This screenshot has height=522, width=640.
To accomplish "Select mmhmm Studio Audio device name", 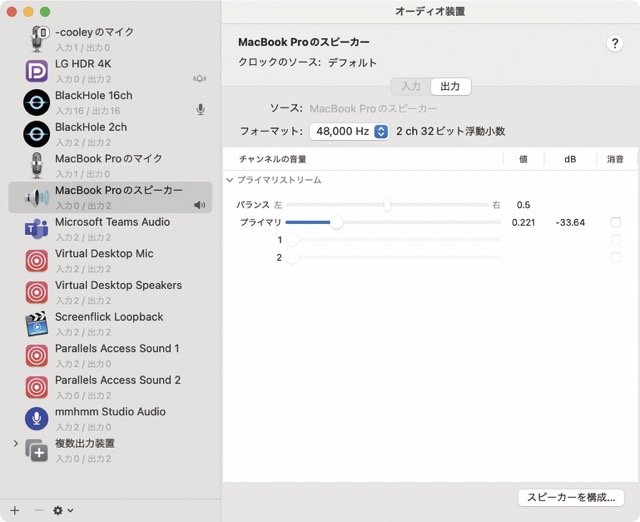I will click(x=110, y=411).
